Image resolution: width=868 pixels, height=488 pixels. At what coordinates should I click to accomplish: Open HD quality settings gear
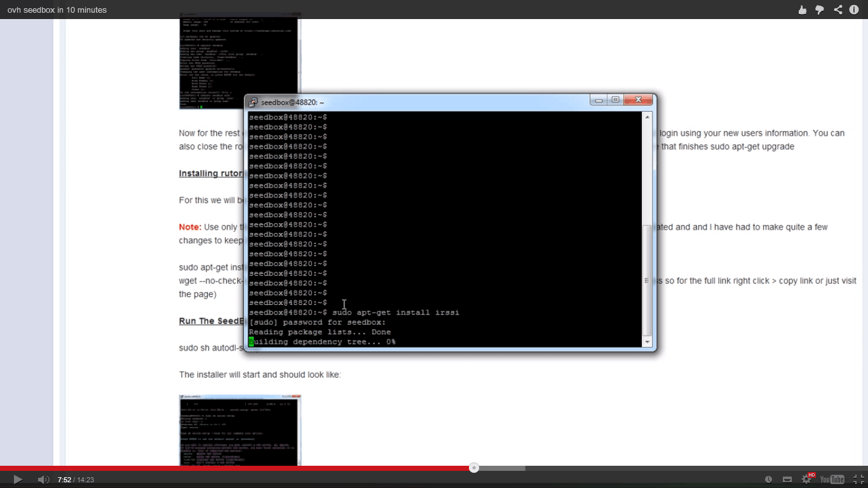(x=807, y=480)
